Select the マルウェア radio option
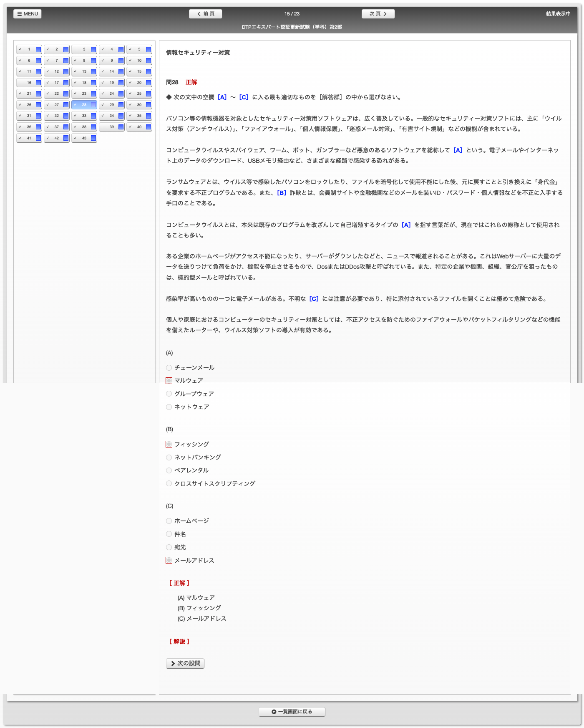Screen dimensions: 584x728 [169, 381]
